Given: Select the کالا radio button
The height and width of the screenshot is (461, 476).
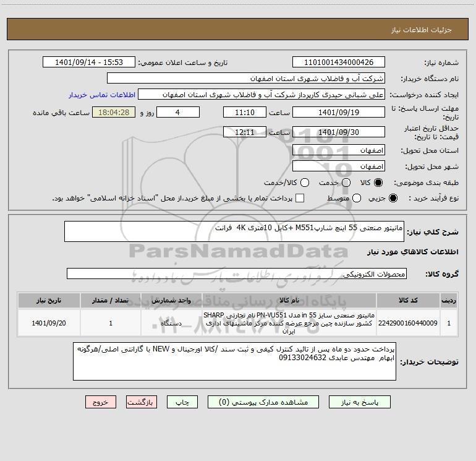Looking at the screenshot, I should click(x=378, y=183).
